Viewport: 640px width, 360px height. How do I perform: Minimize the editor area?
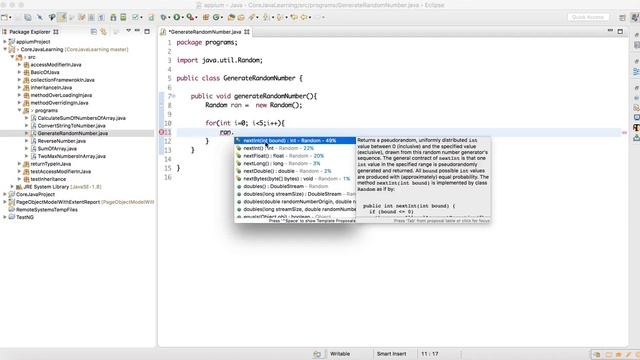click(610, 31)
